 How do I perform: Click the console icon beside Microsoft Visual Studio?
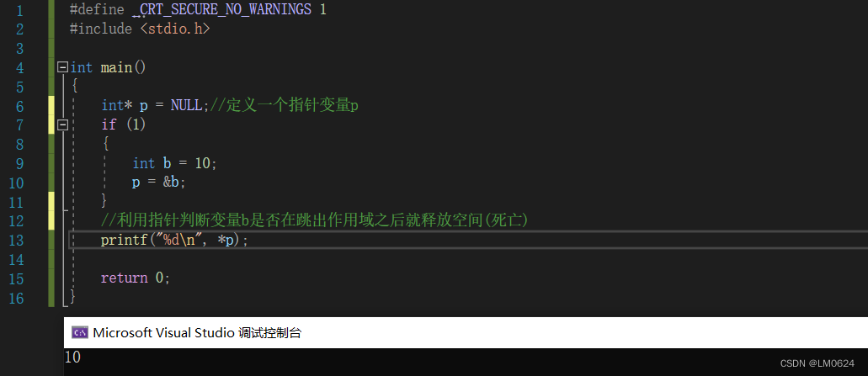pos(80,332)
